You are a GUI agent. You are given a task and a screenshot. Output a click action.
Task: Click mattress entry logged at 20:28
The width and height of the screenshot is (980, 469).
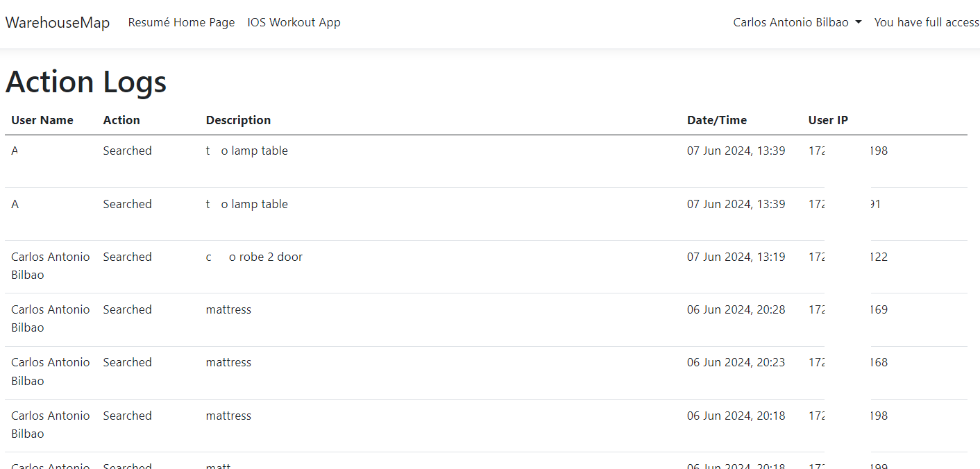[228, 309]
